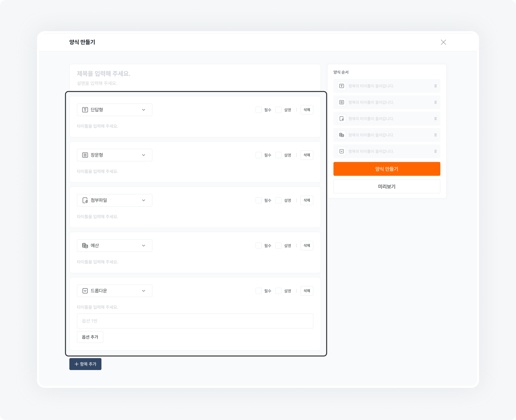This screenshot has height=420, width=516.
Task: Open the 미리보기 preview
Action: 387,186
